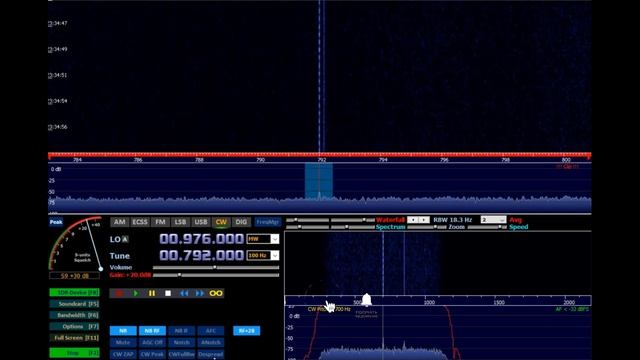640x360 pixels.
Task: Toggle the Notch button
Action: click(x=182, y=342)
